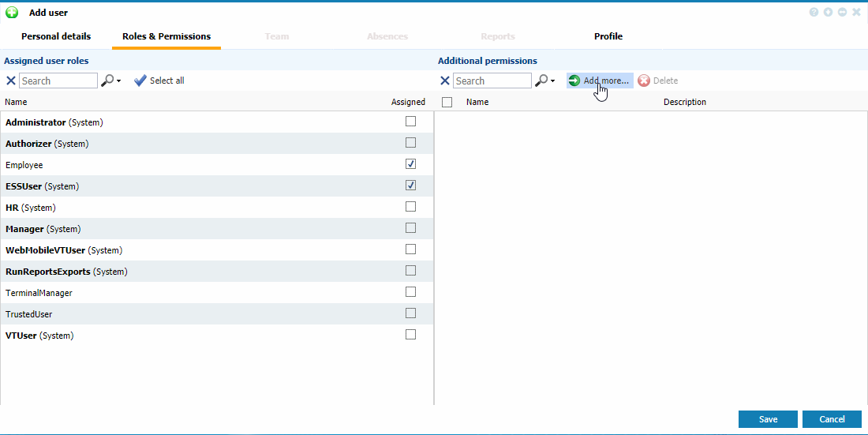Open the Profile tab
The width and height of the screenshot is (868, 435).
pyautogui.click(x=608, y=36)
